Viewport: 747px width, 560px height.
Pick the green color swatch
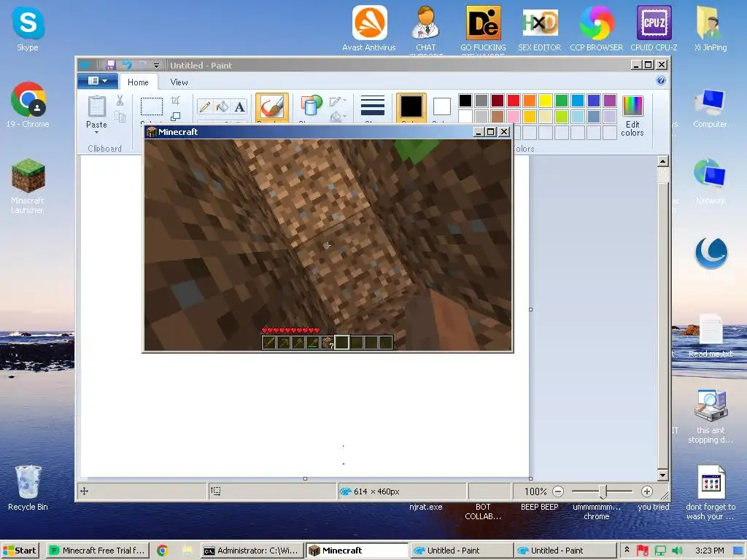pyautogui.click(x=562, y=101)
